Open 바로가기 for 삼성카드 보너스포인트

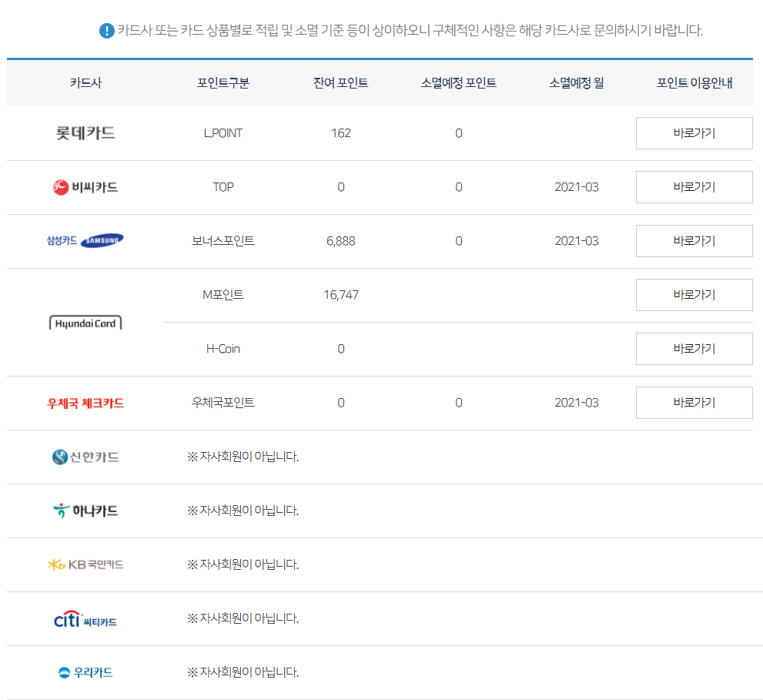click(694, 240)
